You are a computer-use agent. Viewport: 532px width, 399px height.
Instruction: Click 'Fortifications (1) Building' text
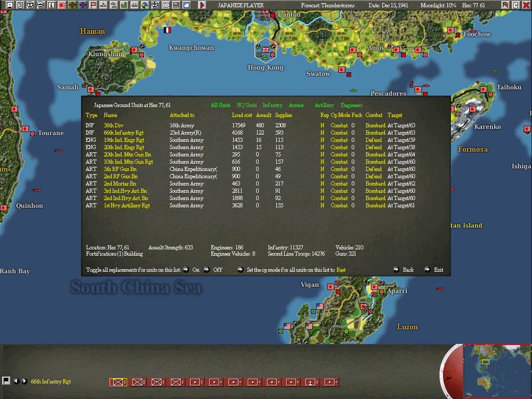coord(114,254)
